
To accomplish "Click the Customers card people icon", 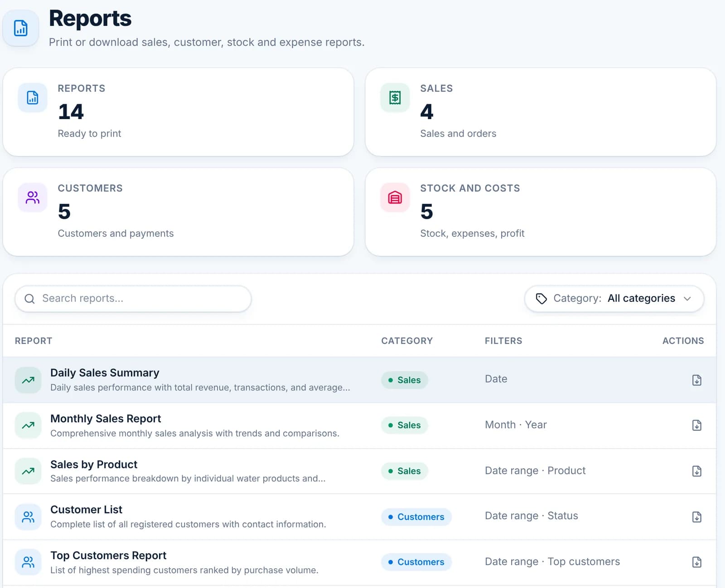I will [x=33, y=198].
